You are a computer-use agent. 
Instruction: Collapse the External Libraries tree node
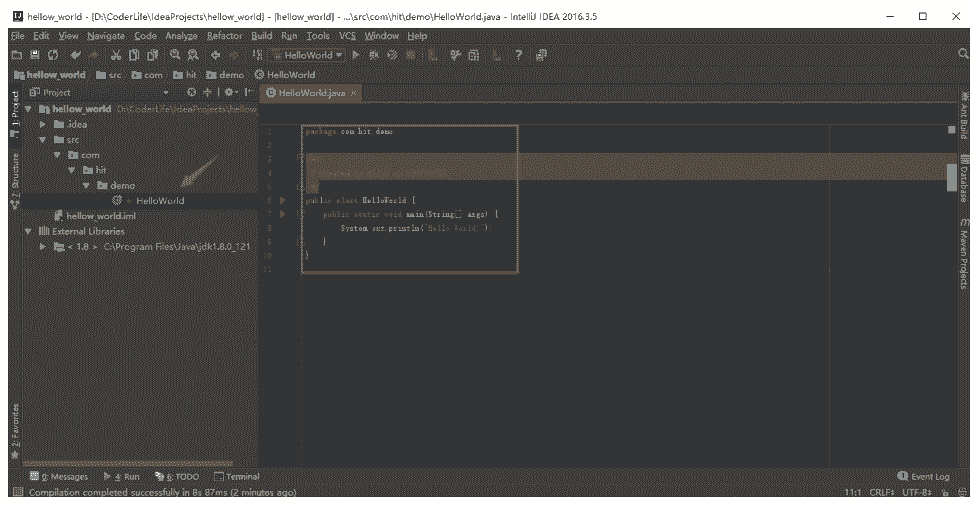[x=28, y=231]
